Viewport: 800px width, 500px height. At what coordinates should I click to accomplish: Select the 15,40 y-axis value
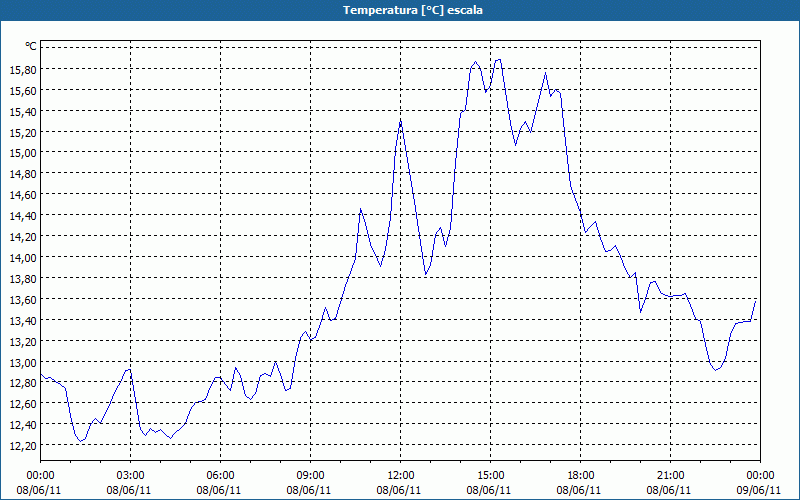click(x=23, y=111)
